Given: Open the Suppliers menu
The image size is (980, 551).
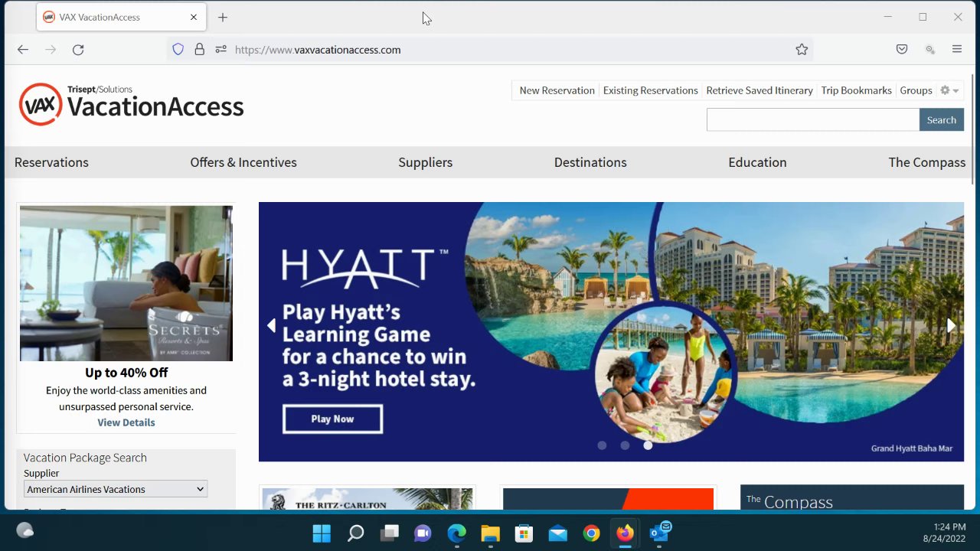Looking at the screenshot, I should point(425,162).
